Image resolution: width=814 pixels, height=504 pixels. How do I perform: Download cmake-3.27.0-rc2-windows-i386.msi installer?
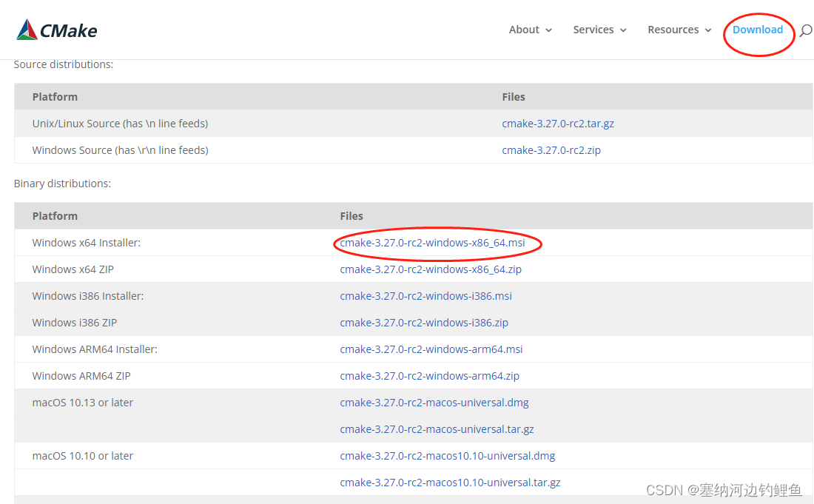[x=425, y=296]
